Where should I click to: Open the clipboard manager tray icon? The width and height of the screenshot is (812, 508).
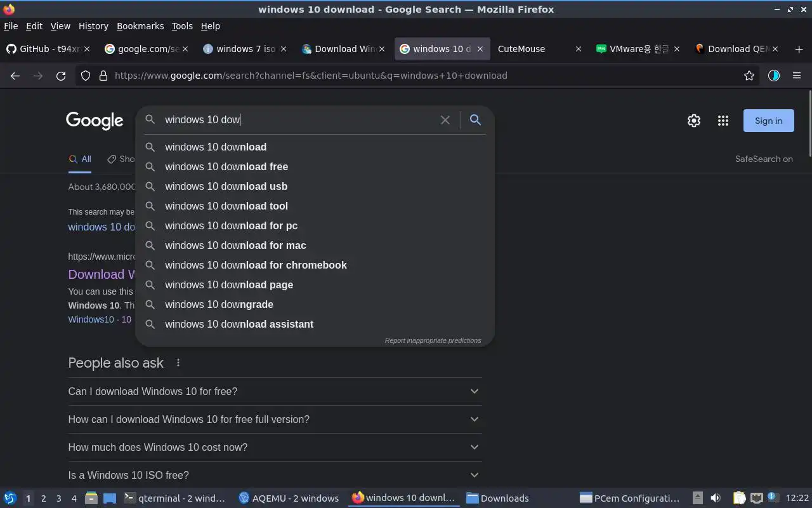739,498
